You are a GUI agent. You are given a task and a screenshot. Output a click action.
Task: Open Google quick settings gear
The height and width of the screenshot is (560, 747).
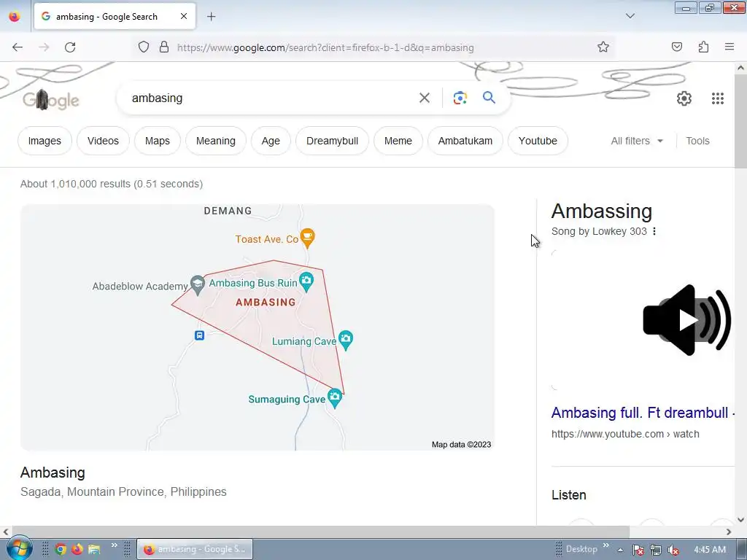click(x=684, y=98)
